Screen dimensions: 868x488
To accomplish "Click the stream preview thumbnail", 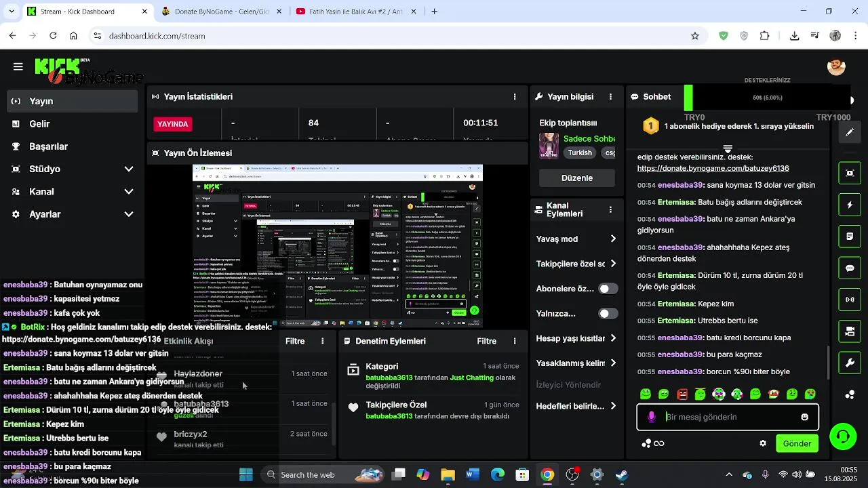I will click(x=338, y=245).
